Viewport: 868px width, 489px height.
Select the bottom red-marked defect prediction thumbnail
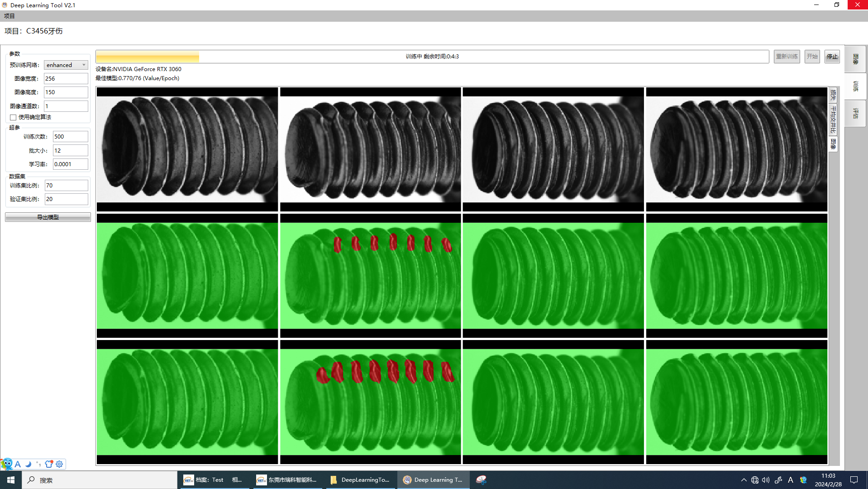pyautogui.click(x=370, y=402)
